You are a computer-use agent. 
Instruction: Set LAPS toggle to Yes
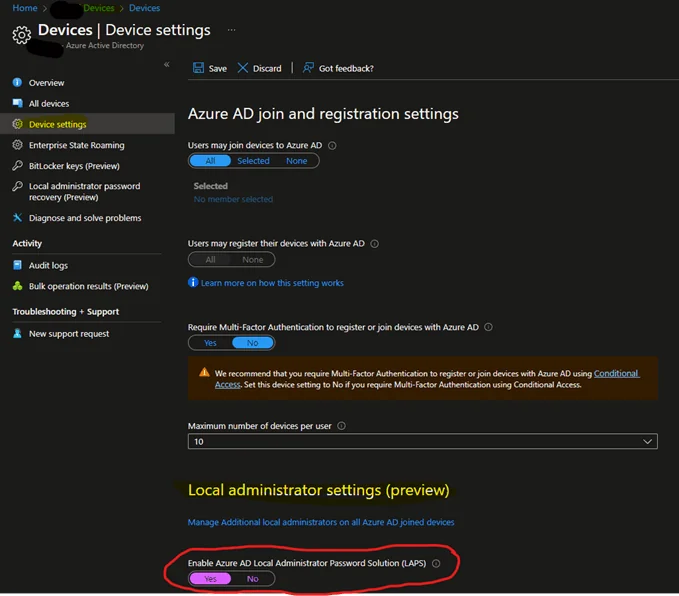click(211, 579)
